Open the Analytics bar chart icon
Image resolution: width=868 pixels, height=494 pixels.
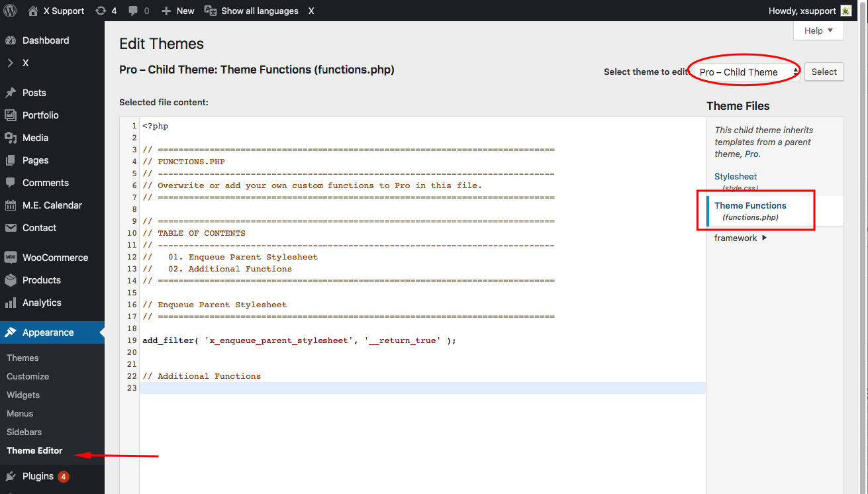pos(11,303)
